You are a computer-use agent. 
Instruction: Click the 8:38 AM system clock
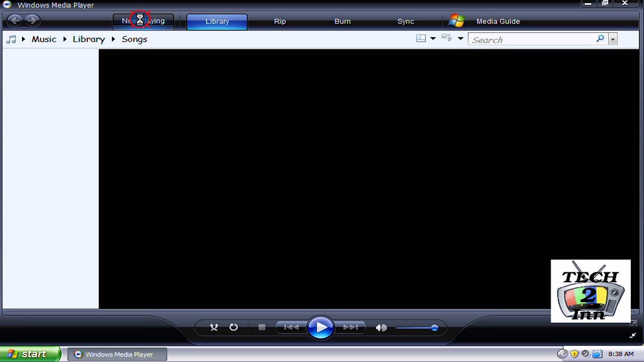coord(621,354)
